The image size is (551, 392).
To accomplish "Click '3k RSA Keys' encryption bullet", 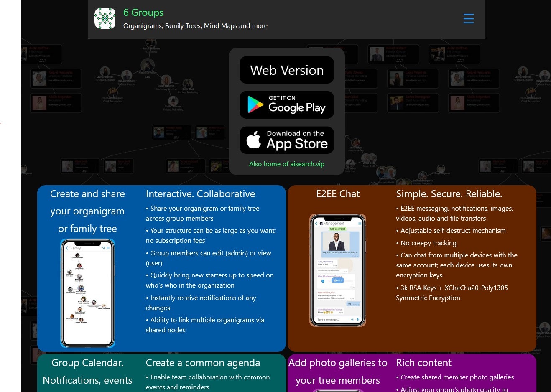I will (452, 293).
